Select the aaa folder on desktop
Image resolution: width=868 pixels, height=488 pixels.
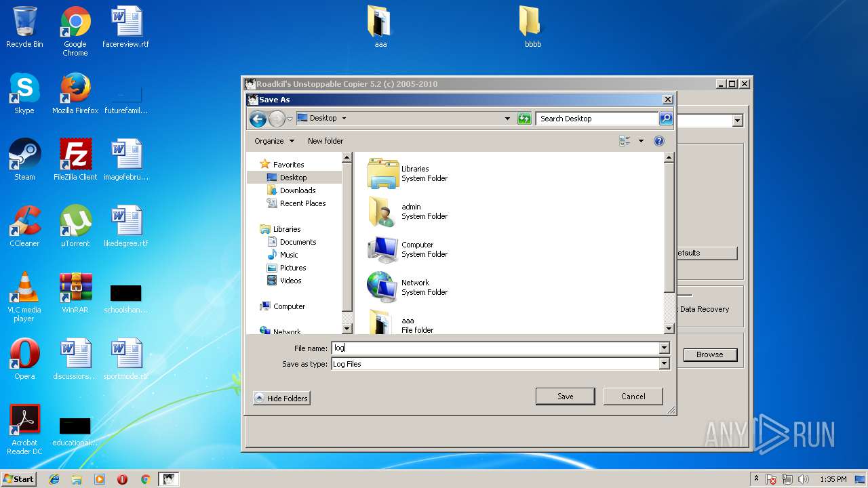point(380,27)
